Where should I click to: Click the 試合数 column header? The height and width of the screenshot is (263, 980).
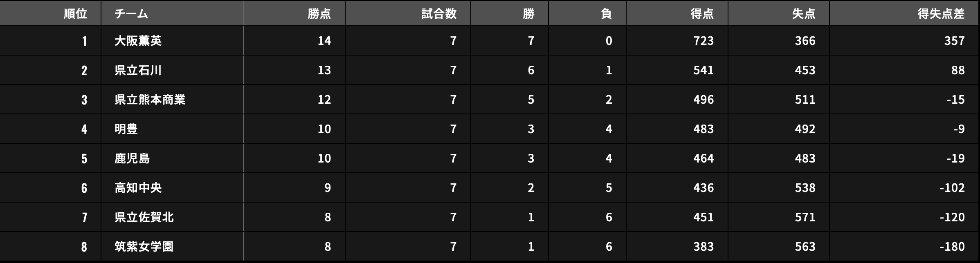439,14
